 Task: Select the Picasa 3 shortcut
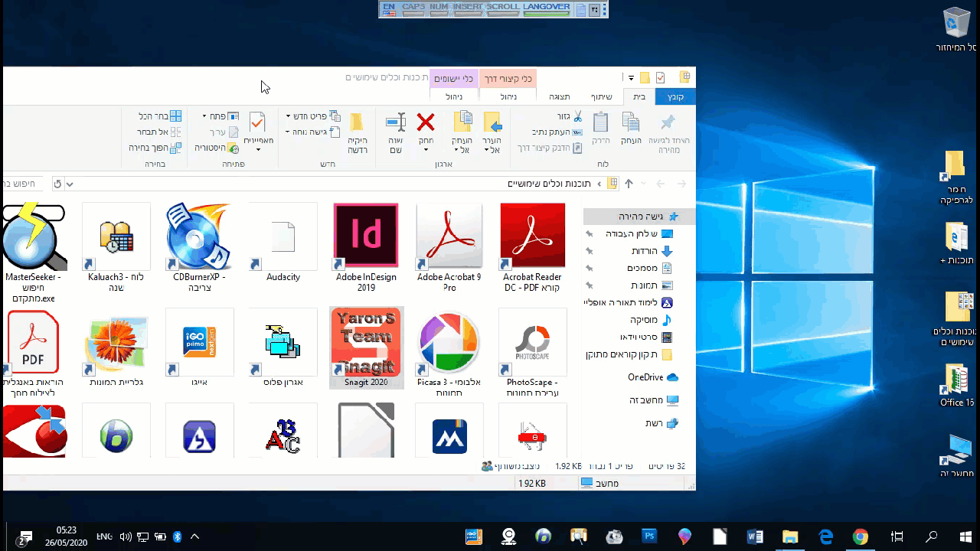pyautogui.click(x=449, y=353)
